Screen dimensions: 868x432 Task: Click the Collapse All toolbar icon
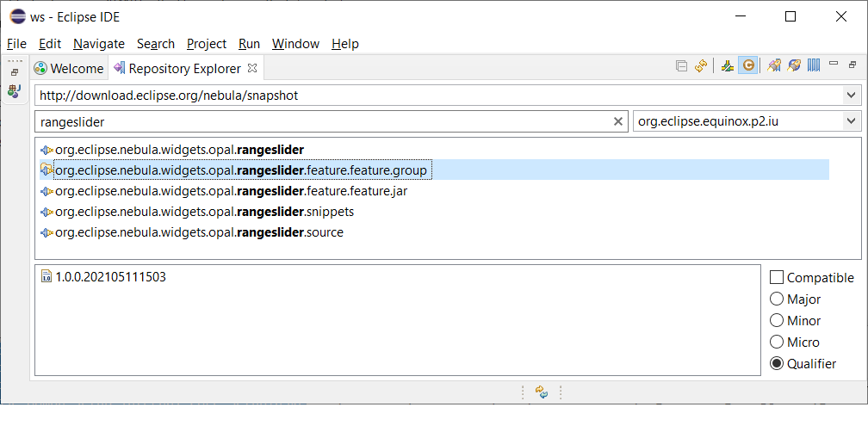(681, 65)
